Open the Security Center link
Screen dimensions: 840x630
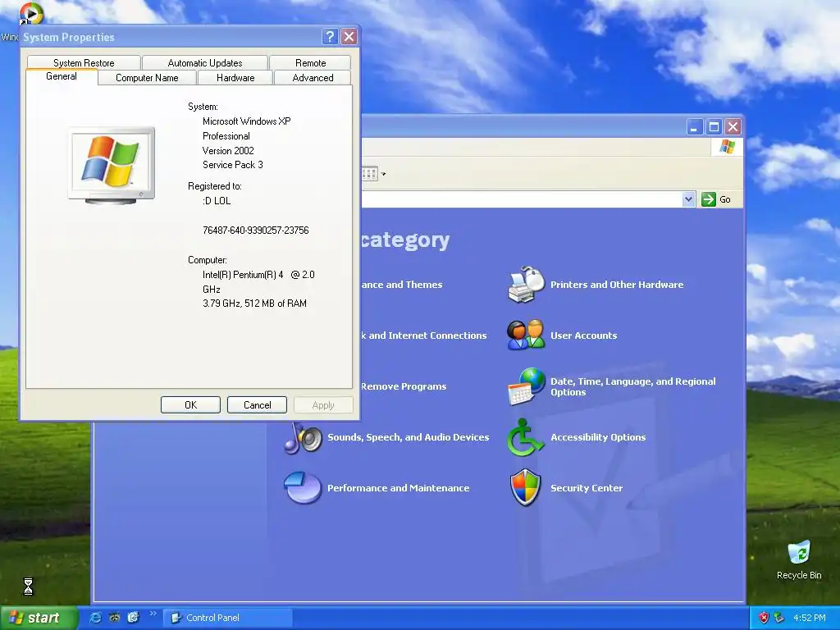tap(586, 488)
